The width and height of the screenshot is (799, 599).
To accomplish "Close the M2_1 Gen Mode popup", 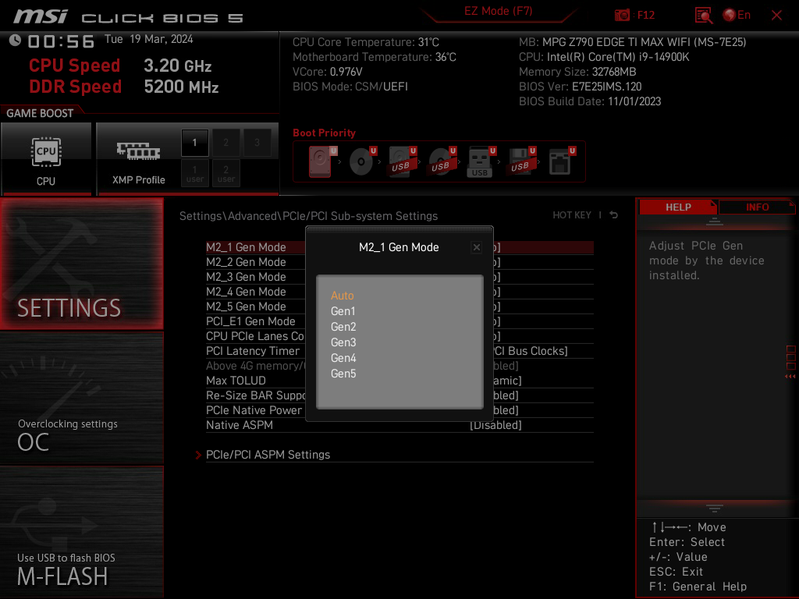I will pos(476,248).
